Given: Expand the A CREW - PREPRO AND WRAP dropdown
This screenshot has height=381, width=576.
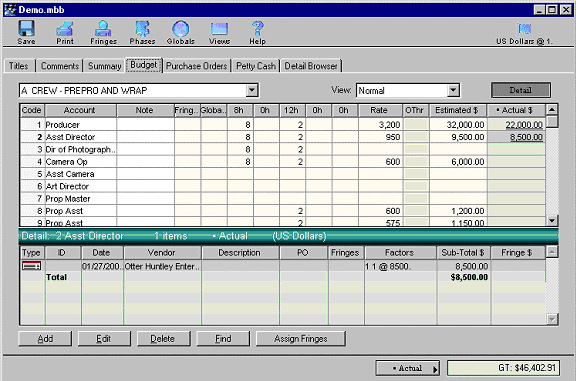Looking at the screenshot, I should click(x=252, y=90).
